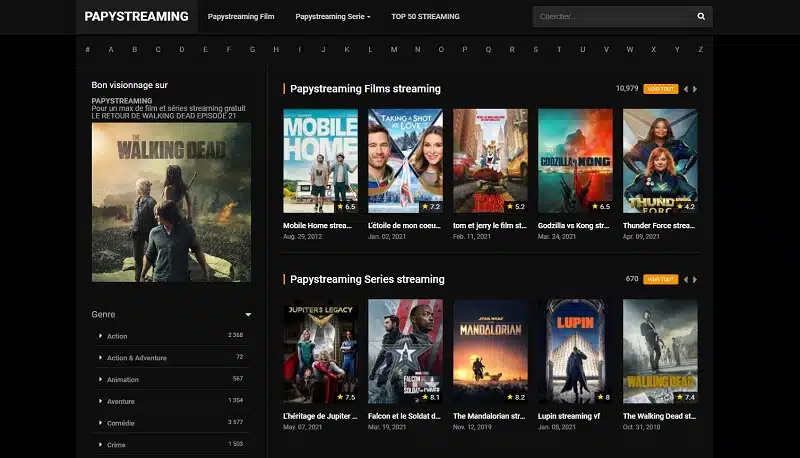Go to next Films streaming page arrow
800x458 pixels.
(x=695, y=89)
